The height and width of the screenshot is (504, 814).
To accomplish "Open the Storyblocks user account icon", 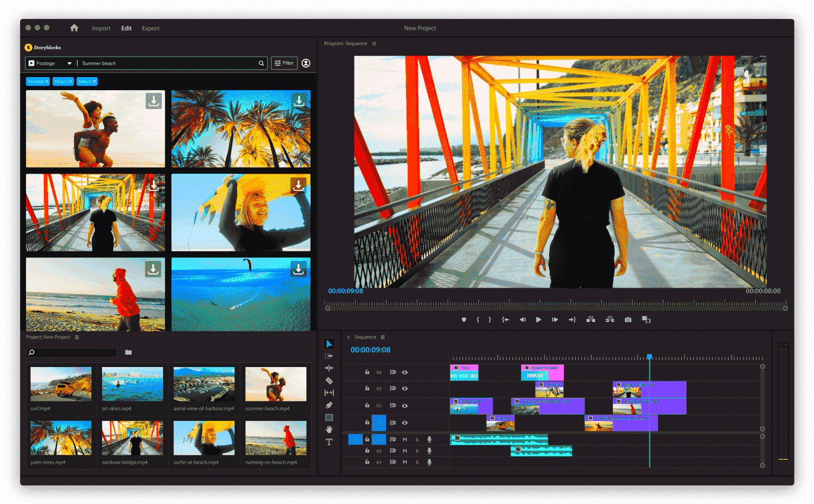I will coord(306,63).
